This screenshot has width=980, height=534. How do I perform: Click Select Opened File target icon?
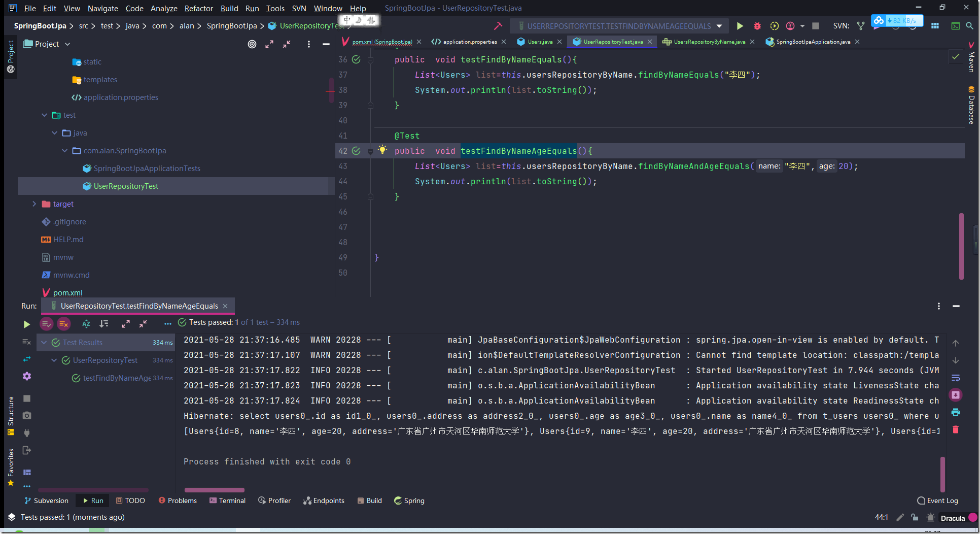click(x=252, y=44)
